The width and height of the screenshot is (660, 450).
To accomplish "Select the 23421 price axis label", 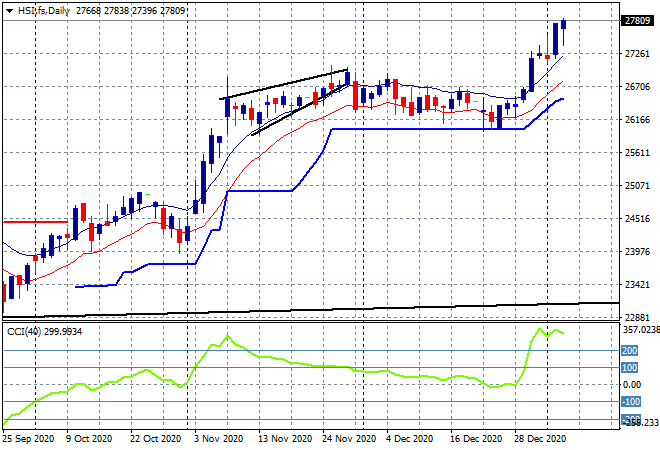I will [x=636, y=285].
